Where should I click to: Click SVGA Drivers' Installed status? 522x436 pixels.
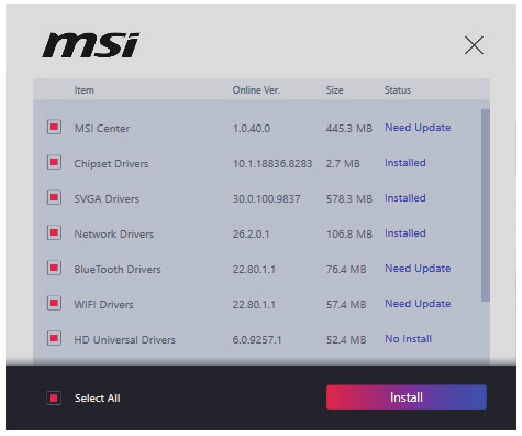tap(405, 198)
